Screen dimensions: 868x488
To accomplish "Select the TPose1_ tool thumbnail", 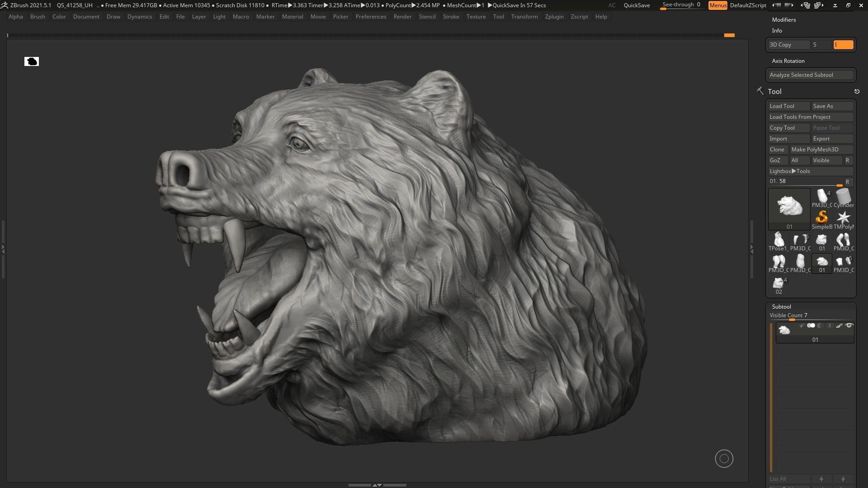I will coord(778,242).
